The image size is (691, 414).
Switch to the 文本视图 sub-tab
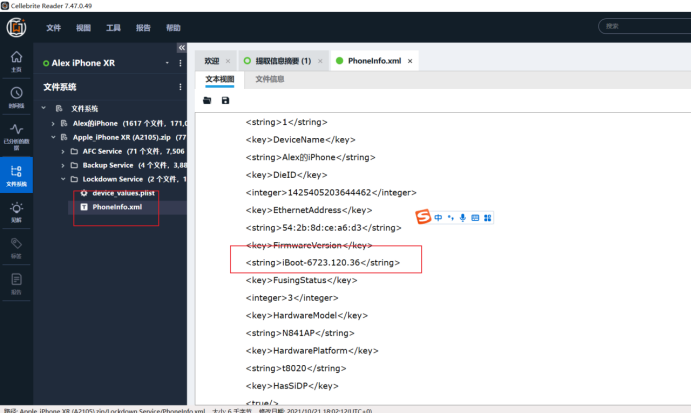(219, 79)
